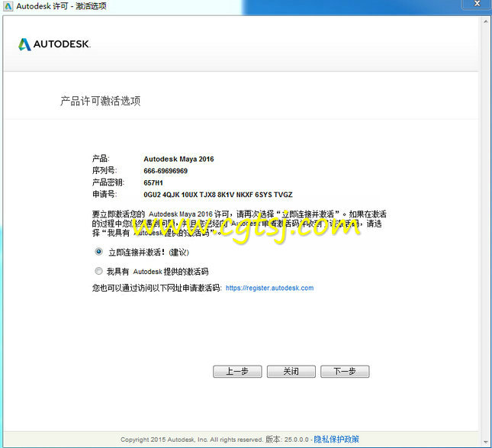Click the 申请号 label
The width and height of the screenshot is (492, 448).
tap(105, 195)
